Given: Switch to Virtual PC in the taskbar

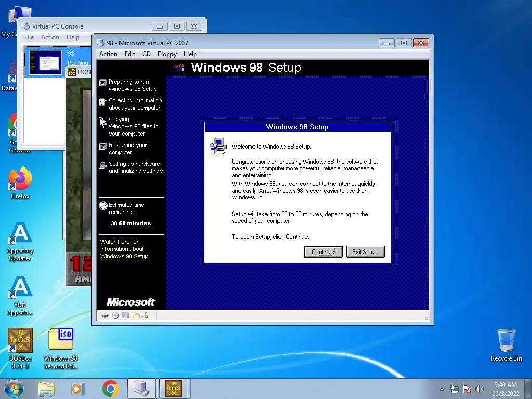Looking at the screenshot, I should click(x=141, y=389).
